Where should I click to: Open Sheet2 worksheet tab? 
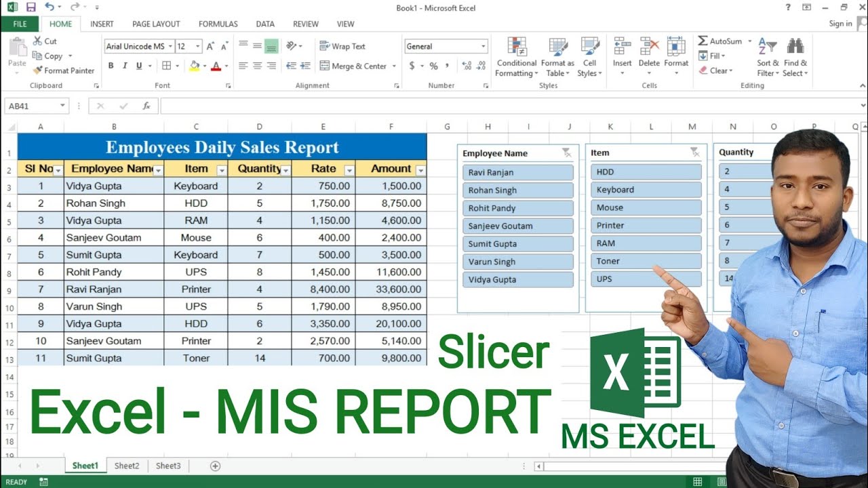(x=126, y=466)
